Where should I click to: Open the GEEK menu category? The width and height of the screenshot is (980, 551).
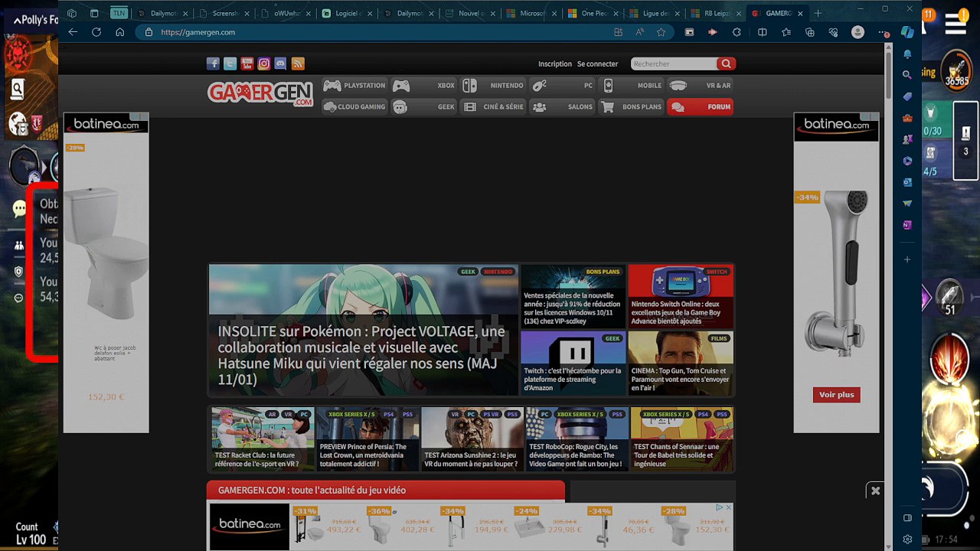point(424,107)
